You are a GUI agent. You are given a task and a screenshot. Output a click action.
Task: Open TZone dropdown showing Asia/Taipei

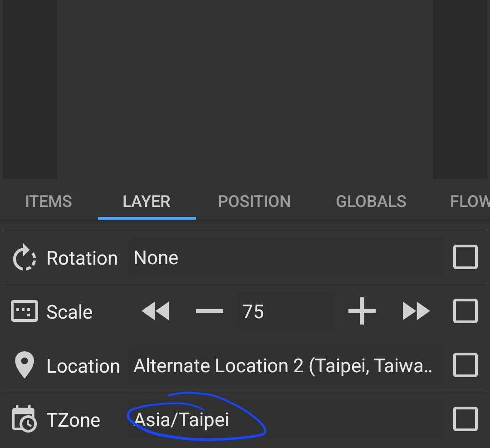coord(285,419)
